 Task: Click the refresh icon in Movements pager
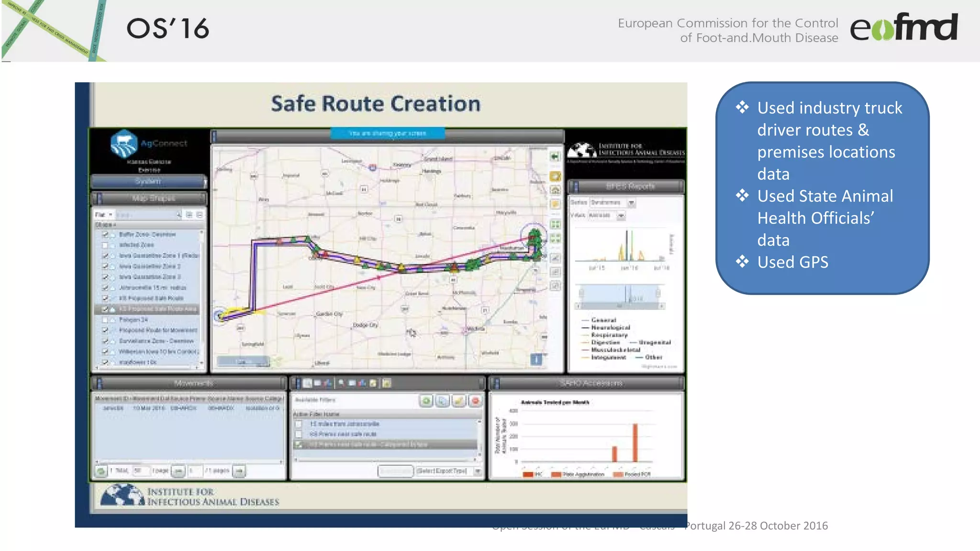[x=101, y=471]
